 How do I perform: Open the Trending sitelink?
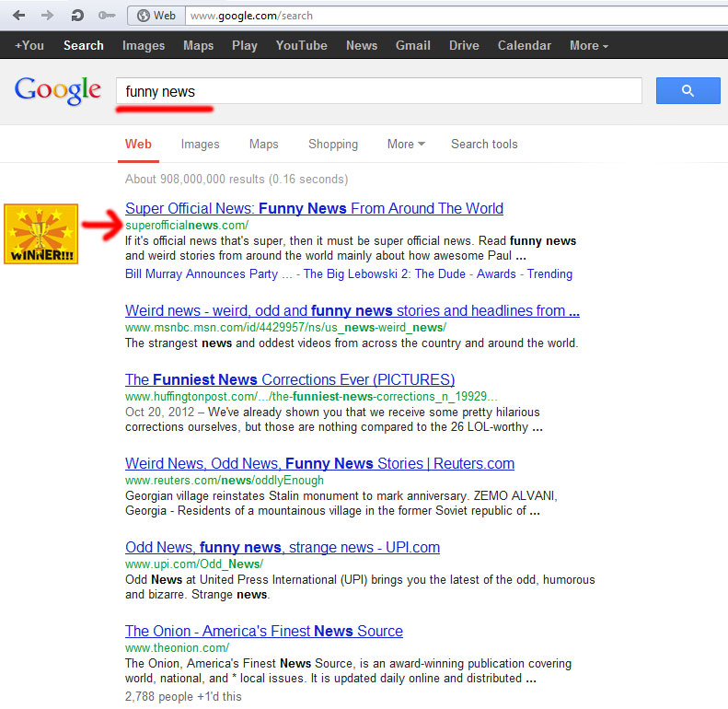click(549, 274)
